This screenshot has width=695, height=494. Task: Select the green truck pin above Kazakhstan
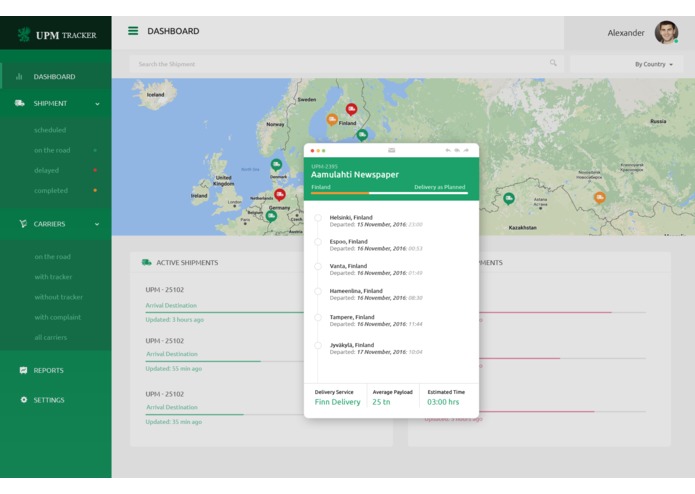(x=509, y=198)
